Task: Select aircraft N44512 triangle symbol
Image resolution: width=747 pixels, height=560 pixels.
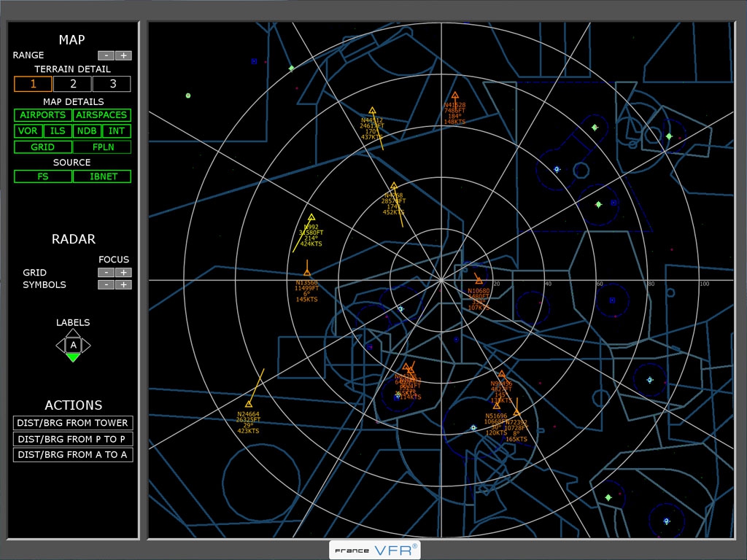Action: tap(372, 111)
